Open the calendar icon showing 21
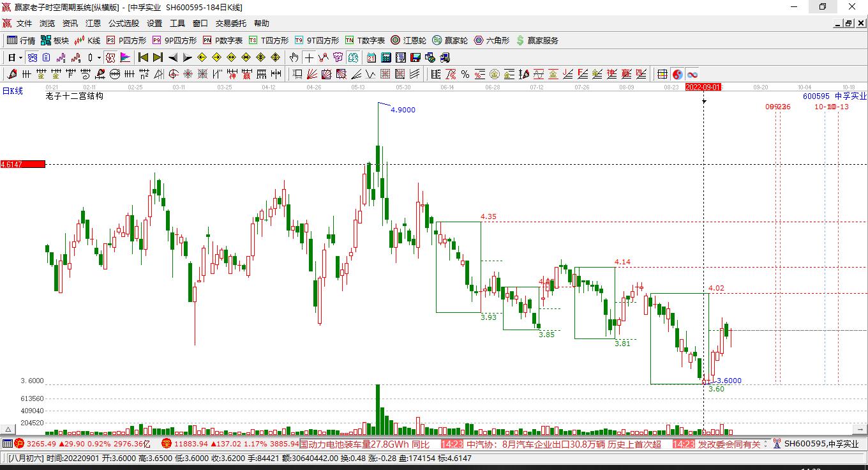 click(x=371, y=57)
